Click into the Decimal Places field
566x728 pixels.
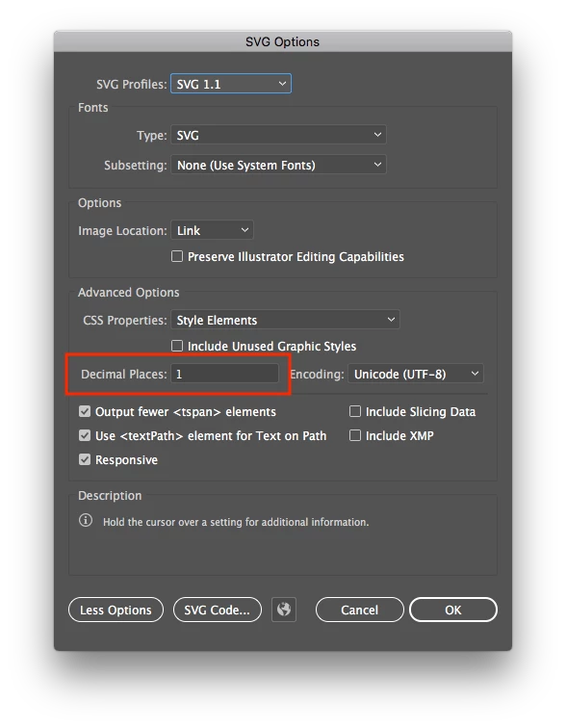pyautogui.click(x=224, y=374)
